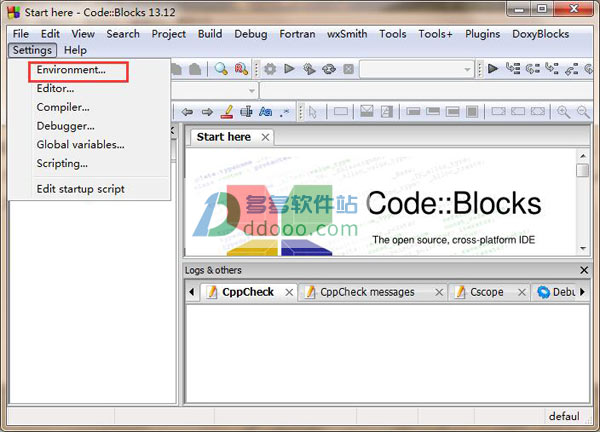Image resolution: width=600 pixels, height=432 pixels.
Task: Switch to the Cscope tab
Action: tap(487, 292)
